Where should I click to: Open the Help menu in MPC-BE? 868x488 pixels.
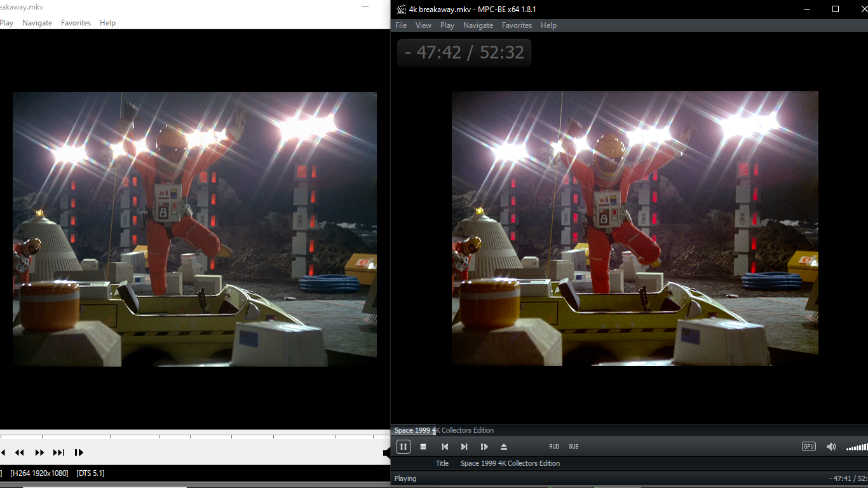coord(548,25)
